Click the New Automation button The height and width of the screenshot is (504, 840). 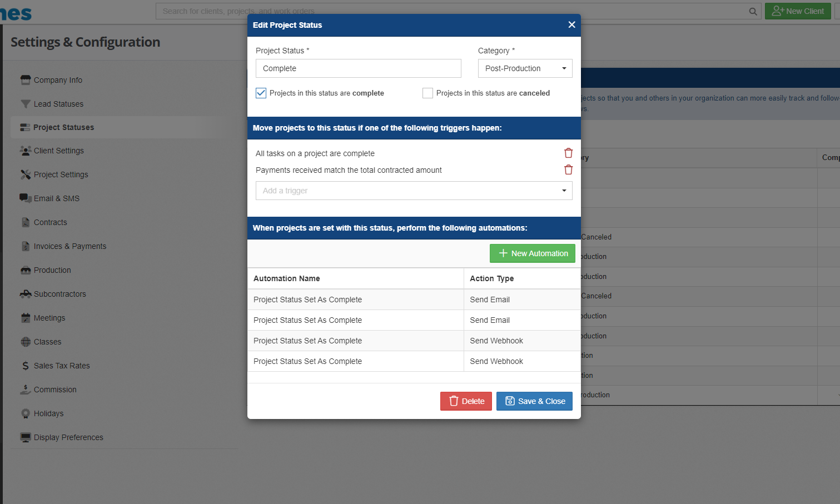coord(532,253)
